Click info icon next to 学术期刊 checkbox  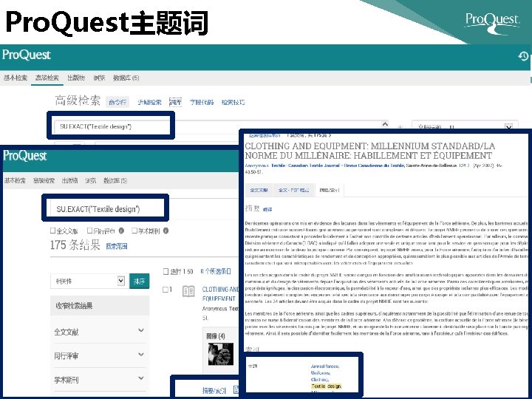166,231
